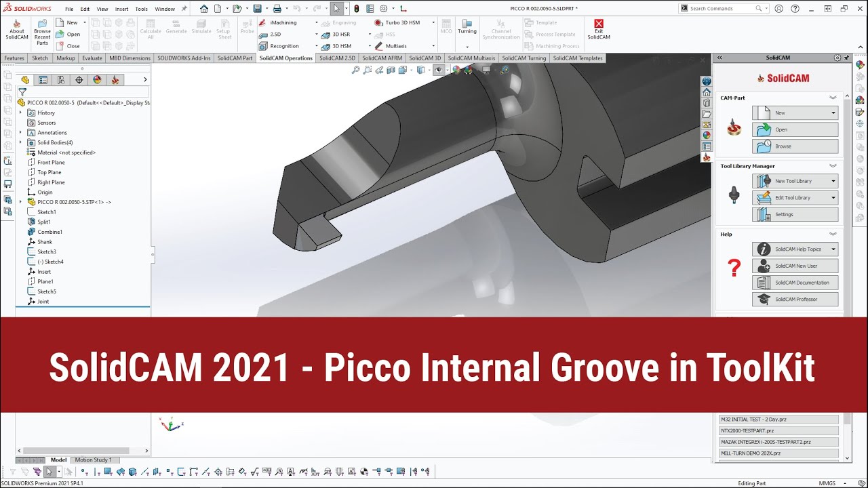Image resolution: width=868 pixels, height=488 pixels.
Task: Switch to the Sketch tab
Action: tap(40, 58)
